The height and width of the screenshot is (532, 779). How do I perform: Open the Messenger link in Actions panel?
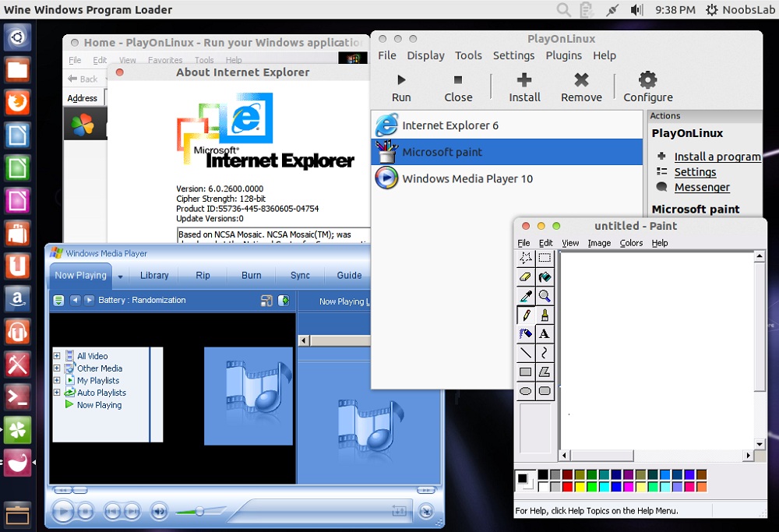pyautogui.click(x=702, y=187)
